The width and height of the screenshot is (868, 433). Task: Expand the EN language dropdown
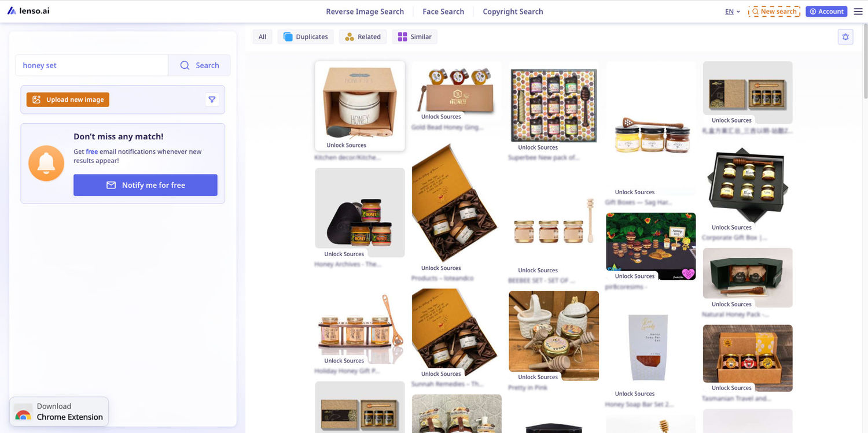pos(733,11)
